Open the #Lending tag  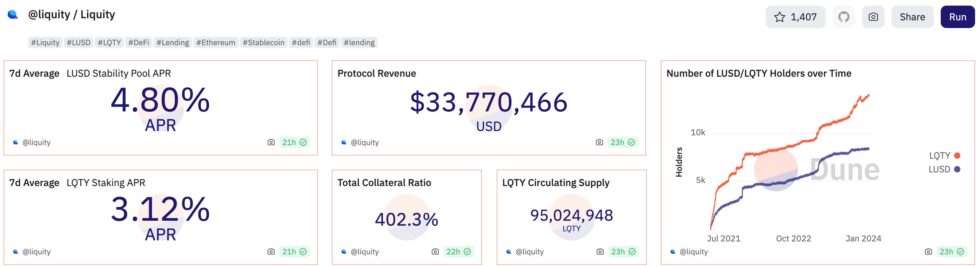click(173, 42)
